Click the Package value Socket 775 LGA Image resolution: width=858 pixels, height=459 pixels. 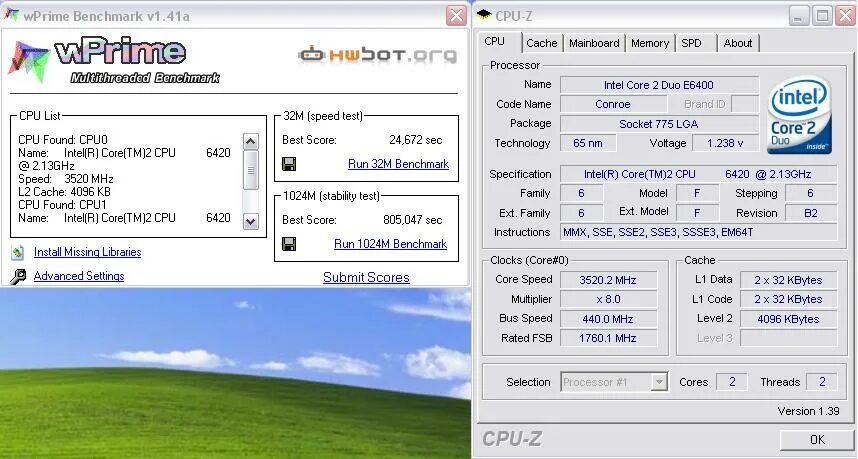pos(659,124)
